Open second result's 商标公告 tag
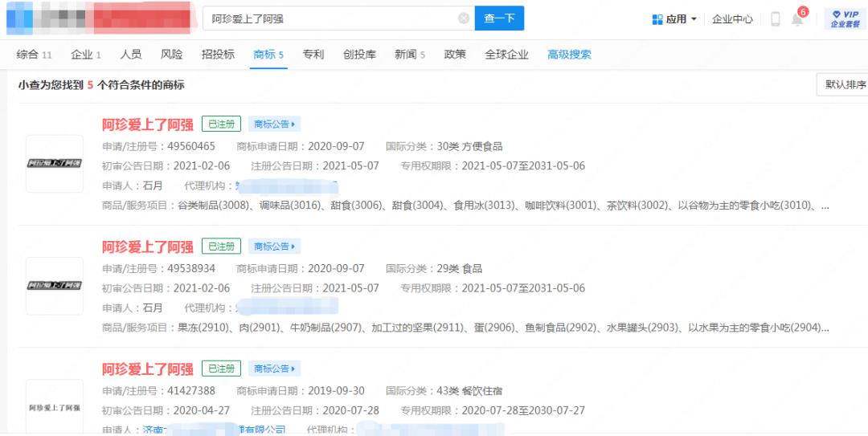The width and height of the screenshot is (868, 436). 275,247
